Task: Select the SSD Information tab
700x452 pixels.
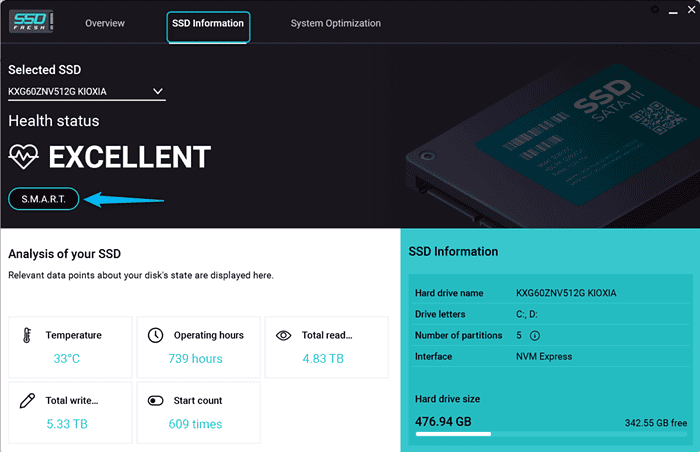Action: 208,23
